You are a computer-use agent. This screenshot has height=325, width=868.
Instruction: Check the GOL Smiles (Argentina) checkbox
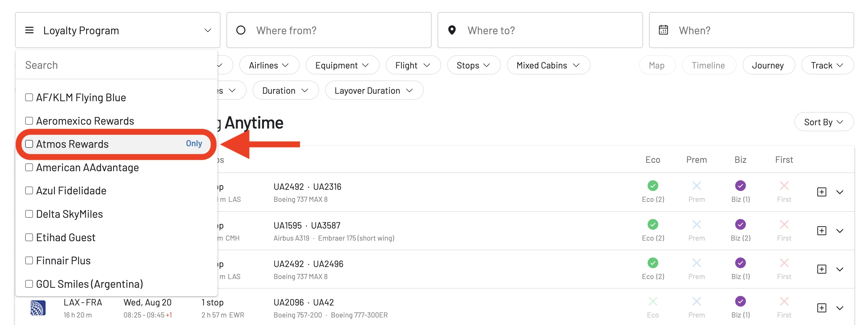[29, 284]
